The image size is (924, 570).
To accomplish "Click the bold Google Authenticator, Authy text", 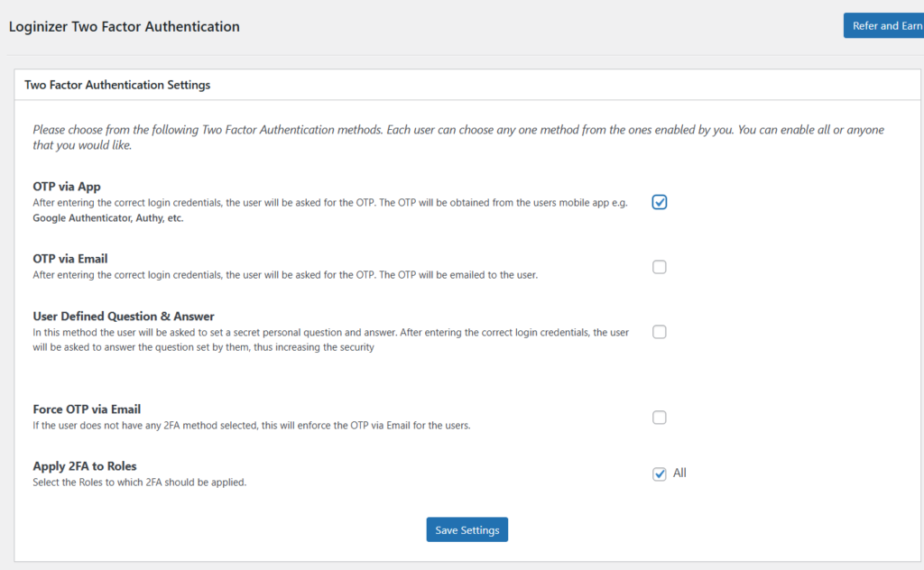I will point(108,218).
